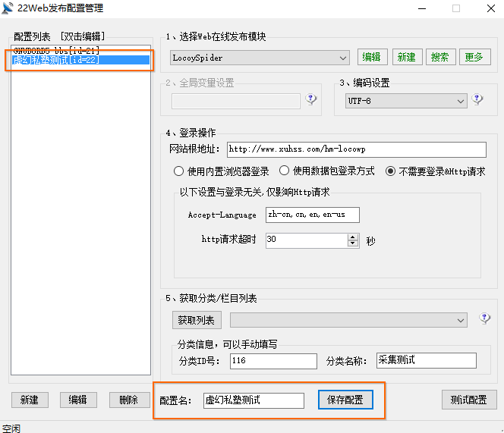
Task: Select the first config entry with id=21
Action: (57, 50)
